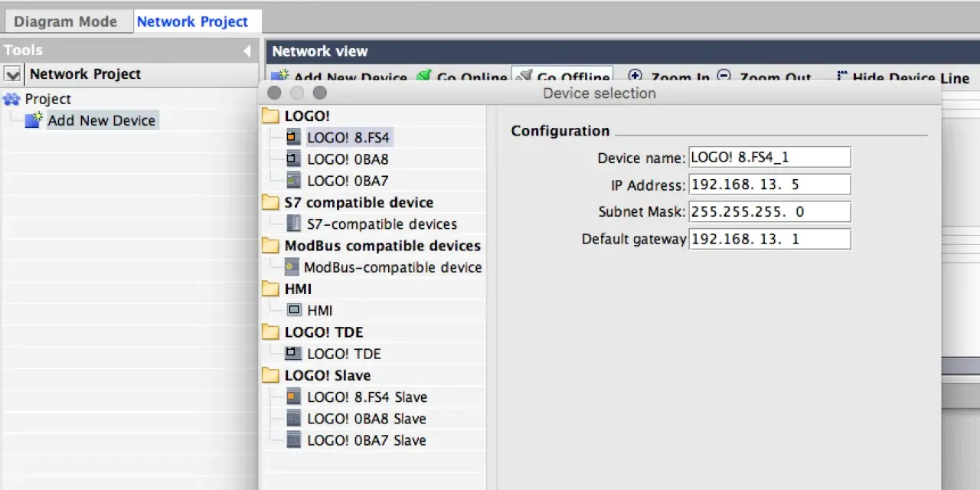
Task: Switch to the Diagram Mode tab
Action: pos(66,21)
